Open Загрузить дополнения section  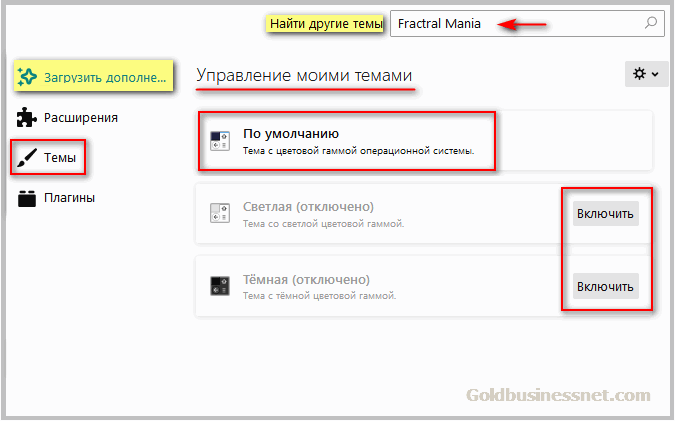(x=93, y=76)
